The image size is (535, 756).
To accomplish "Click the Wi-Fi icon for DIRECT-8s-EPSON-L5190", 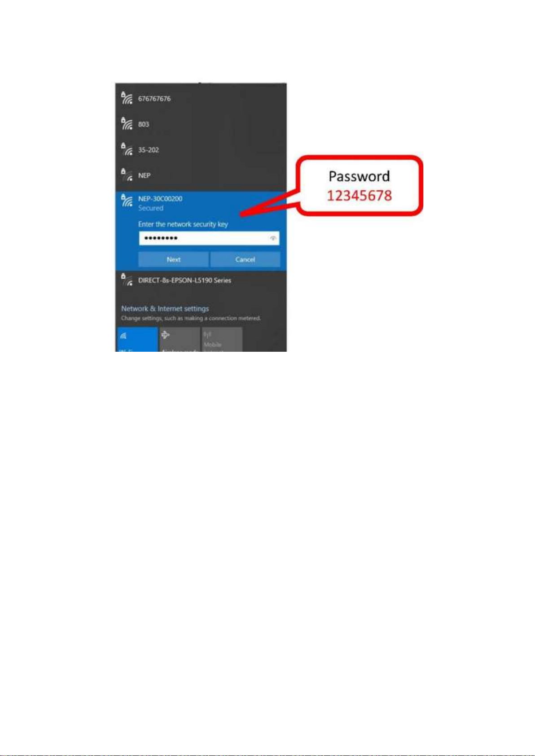I will tap(127, 280).
